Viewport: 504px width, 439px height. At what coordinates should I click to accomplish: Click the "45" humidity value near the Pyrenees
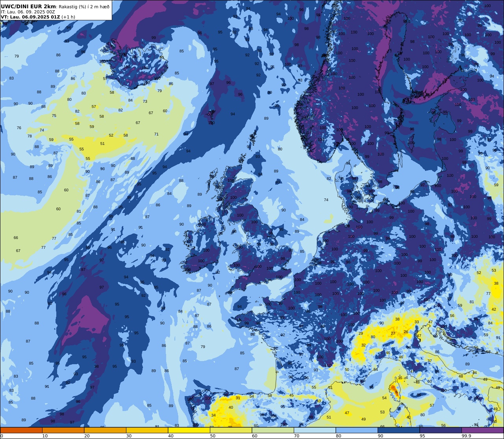click(291, 395)
